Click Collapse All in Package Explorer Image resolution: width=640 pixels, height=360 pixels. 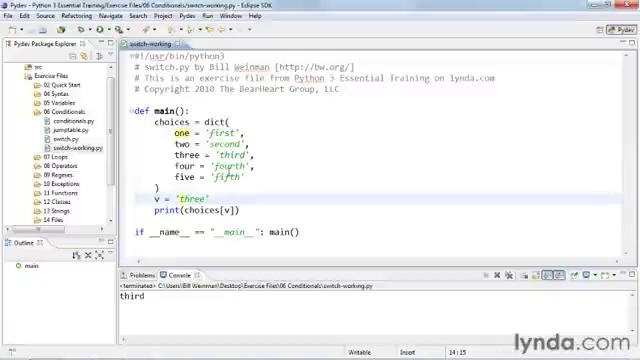click(x=73, y=56)
